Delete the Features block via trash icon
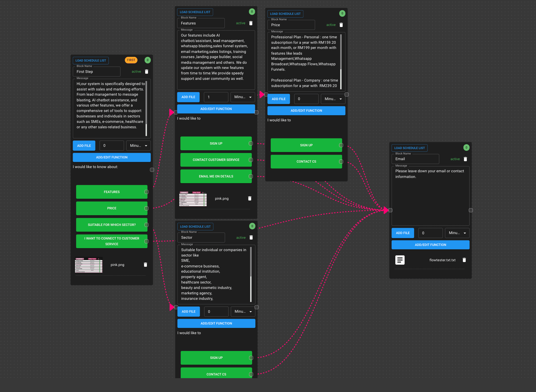 pyautogui.click(x=251, y=23)
